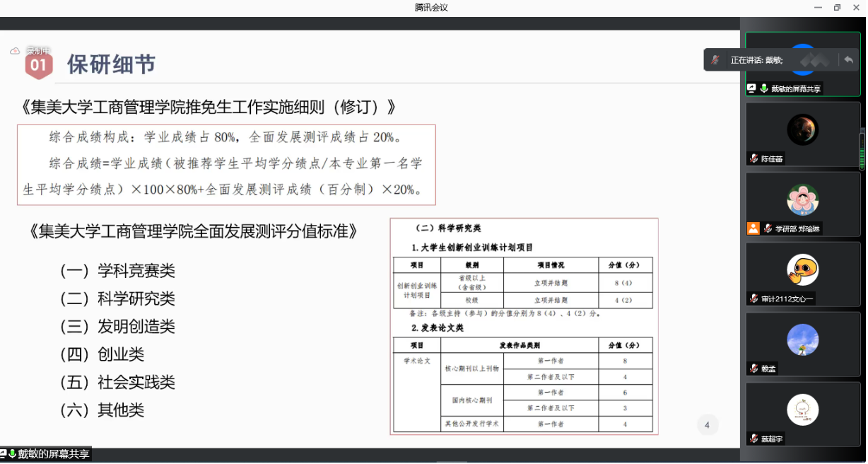Image resolution: width=868 pixels, height=464 pixels.
Task: Click the cloud recording indicator icon
Action: coord(14,51)
